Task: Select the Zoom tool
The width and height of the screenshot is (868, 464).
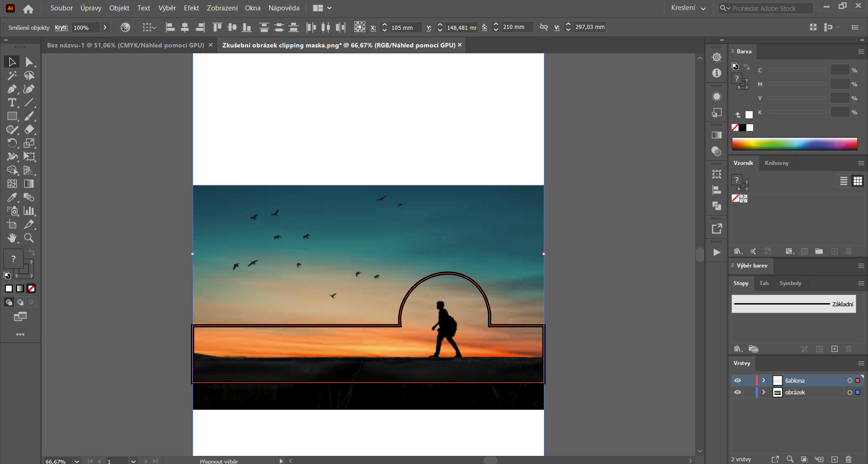Action: [x=28, y=238]
